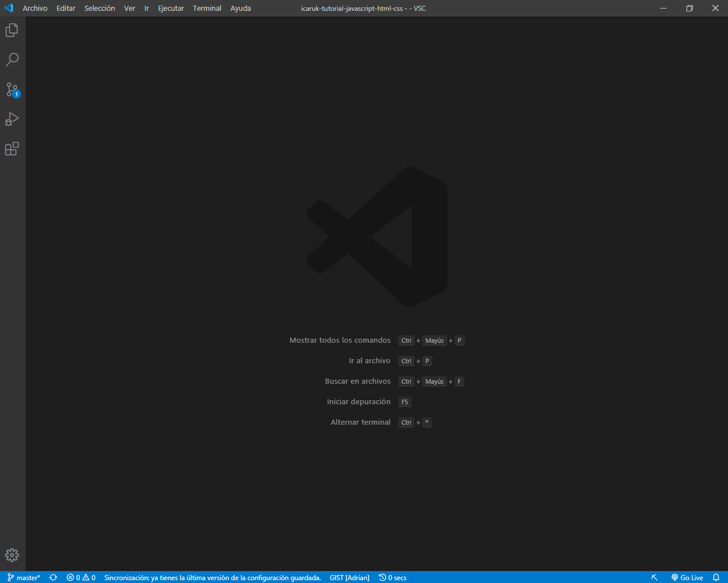Screen dimensions: 728x583
Task: Click the VS Code logo in titlebar
Action: point(8,8)
